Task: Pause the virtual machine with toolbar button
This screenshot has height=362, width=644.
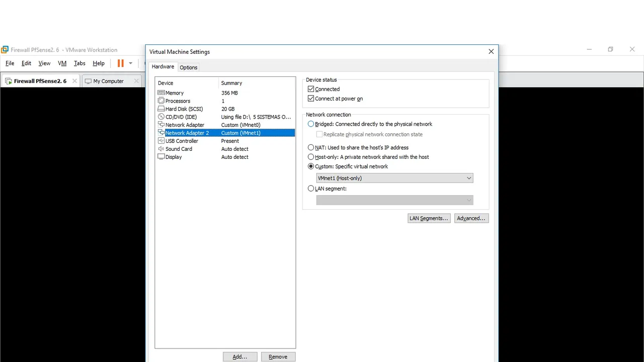Action: coord(120,63)
